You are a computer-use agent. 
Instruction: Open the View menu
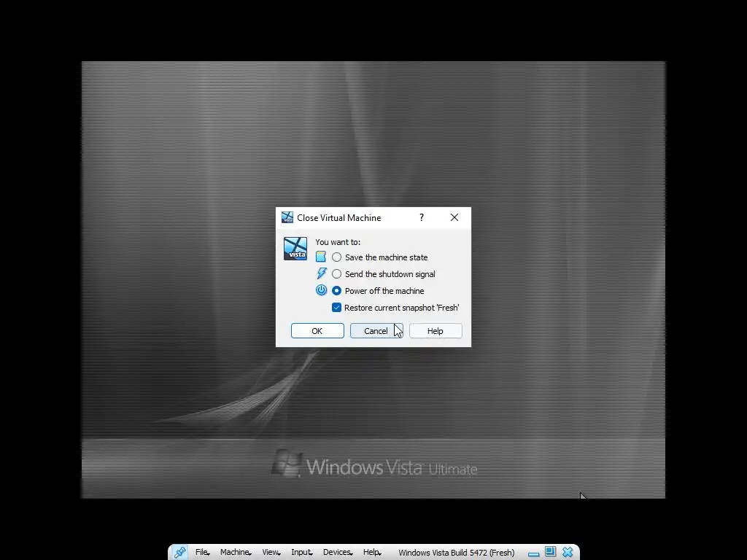(271, 553)
